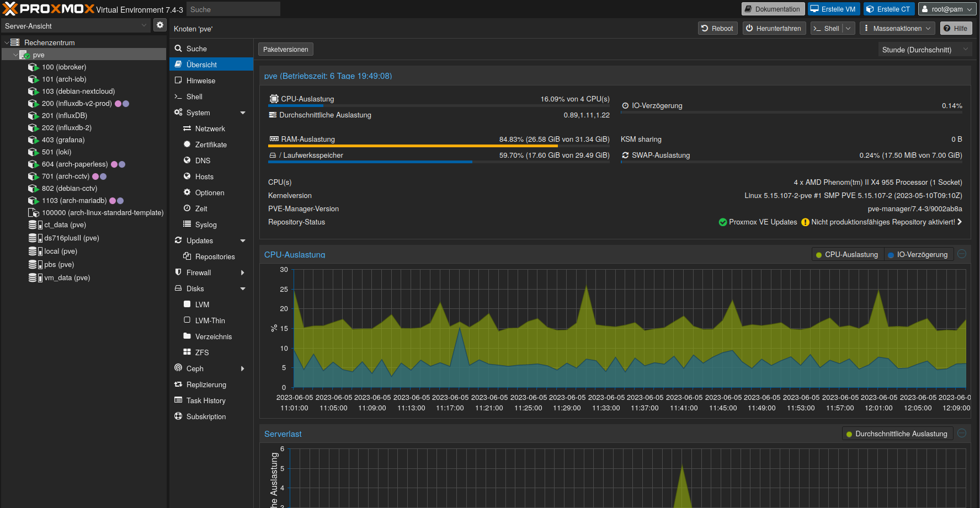Screen dimensions: 980x508
Task: Click the Replizierung retweet icon
Action: (178, 384)
